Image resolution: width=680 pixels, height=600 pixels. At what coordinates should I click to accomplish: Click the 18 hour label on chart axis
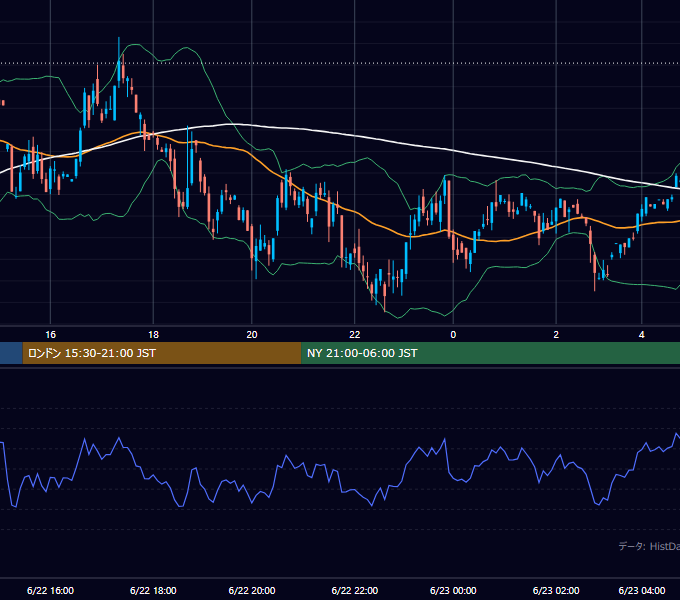[x=154, y=335]
